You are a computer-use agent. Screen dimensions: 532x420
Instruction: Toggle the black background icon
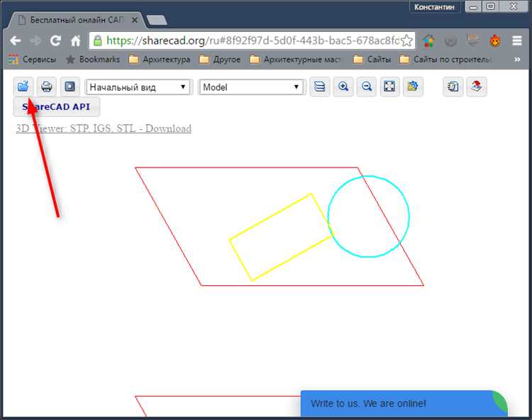point(70,87)
